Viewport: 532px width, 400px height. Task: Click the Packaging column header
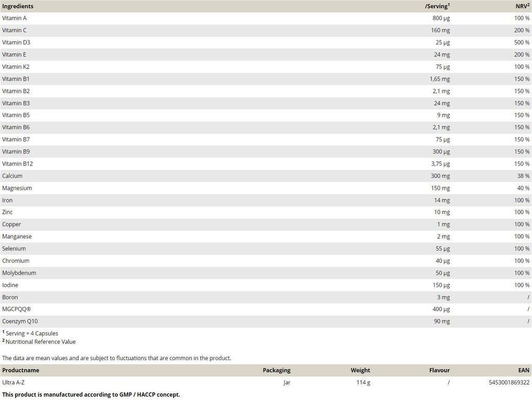pyautogui.click(x=276, y=370)
